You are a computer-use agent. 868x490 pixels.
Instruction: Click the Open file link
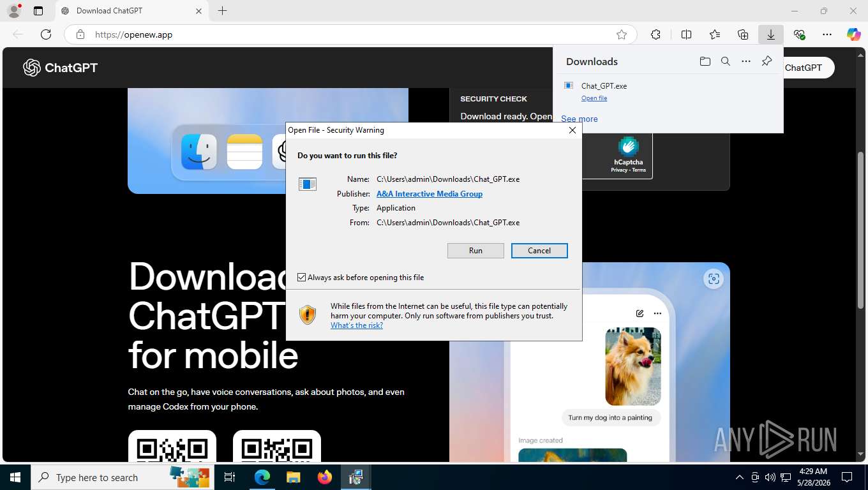point(594,98)
